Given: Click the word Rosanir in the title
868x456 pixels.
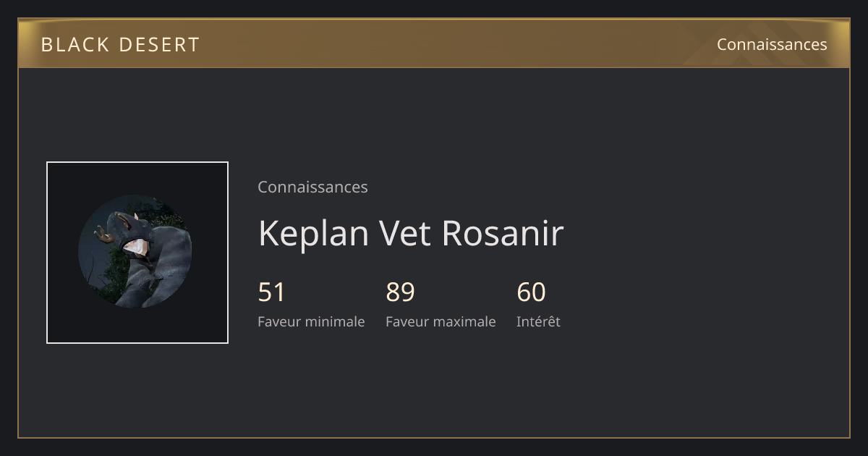Looking at the screenshot, I should [502, 233].
